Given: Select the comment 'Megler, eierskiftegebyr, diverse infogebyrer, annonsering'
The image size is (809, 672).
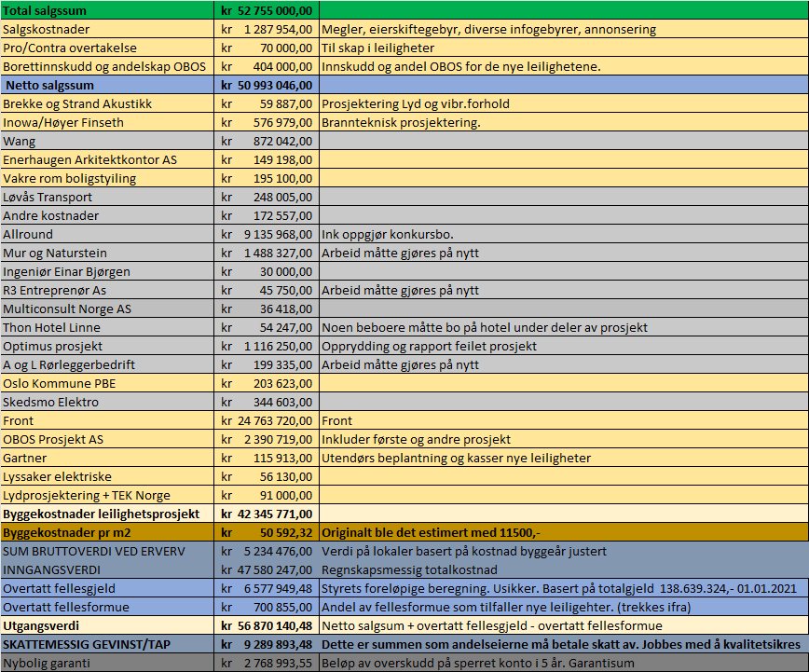Looking at the screenshot, I should (488, 30).
